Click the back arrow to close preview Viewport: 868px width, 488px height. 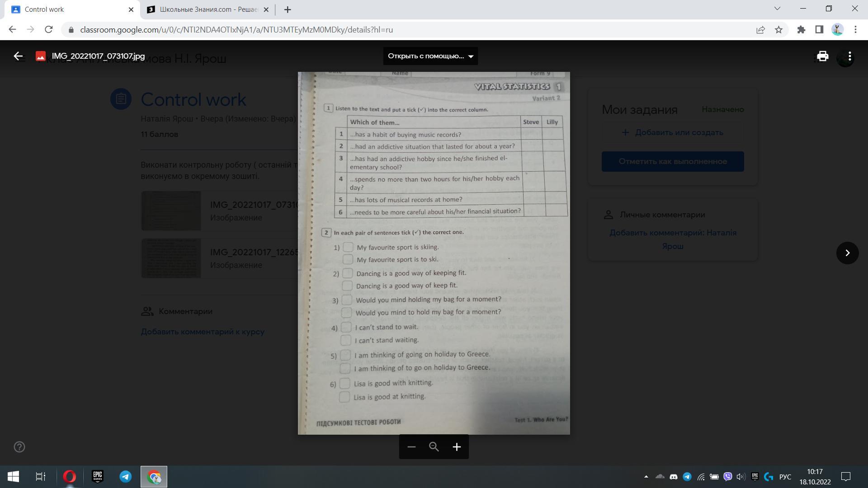point(18,56)
